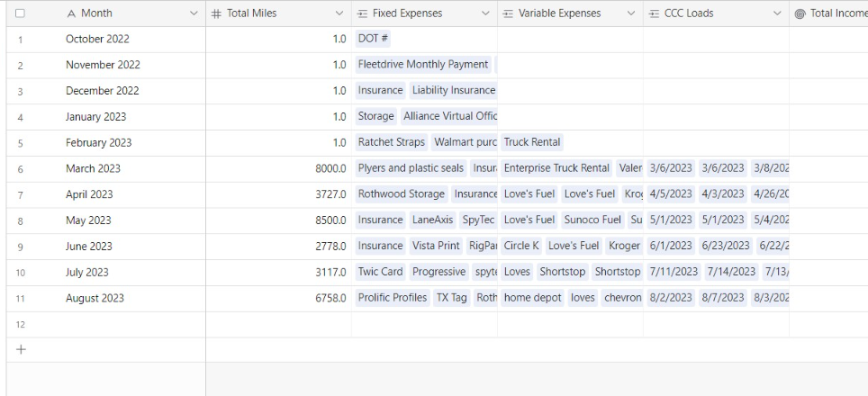Select the Month column header

(105, 13)
